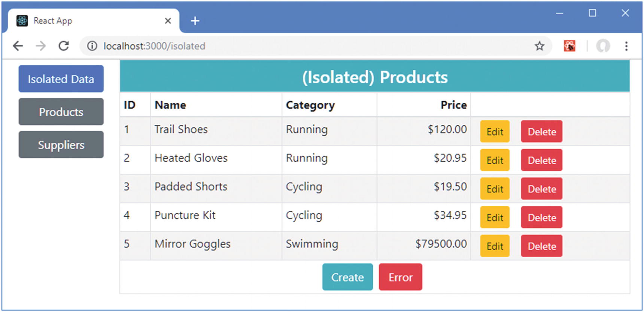Switch to Isolated Data section
644x312 pixels.
[61, 79]
